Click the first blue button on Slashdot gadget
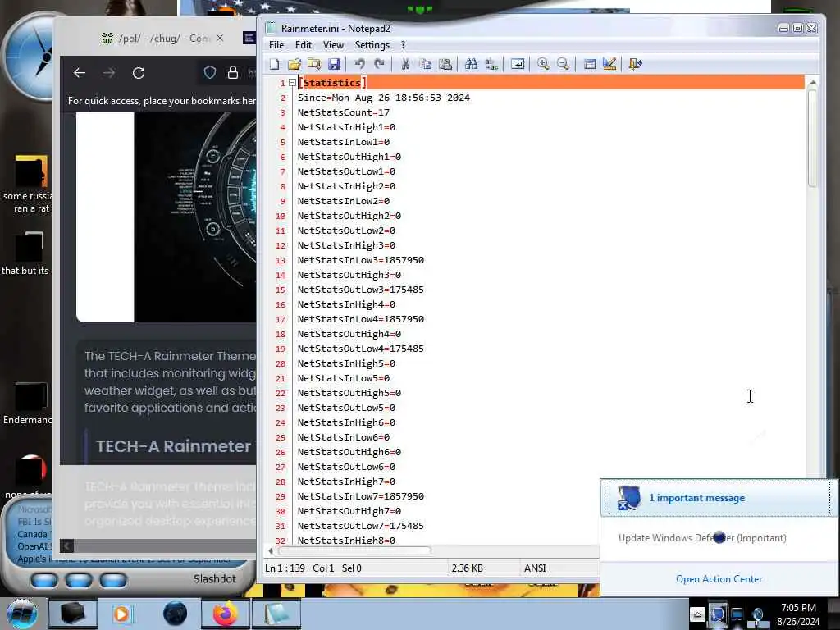 click(44, 580)
